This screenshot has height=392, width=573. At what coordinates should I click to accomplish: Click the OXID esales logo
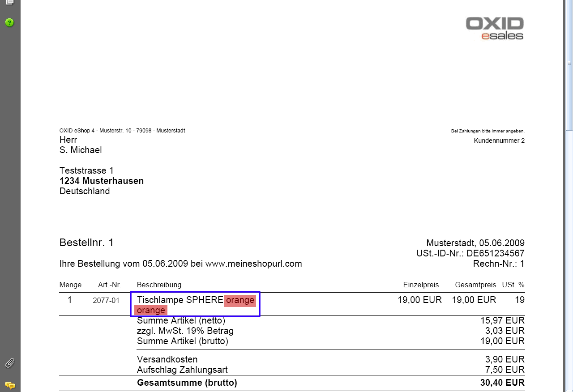tap(495, 28)
